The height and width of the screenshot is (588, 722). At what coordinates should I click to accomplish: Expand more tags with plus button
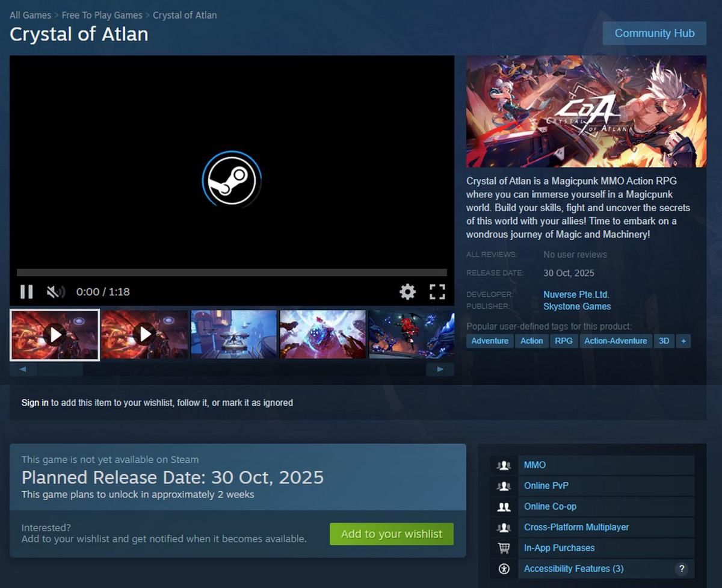[683, 341]
